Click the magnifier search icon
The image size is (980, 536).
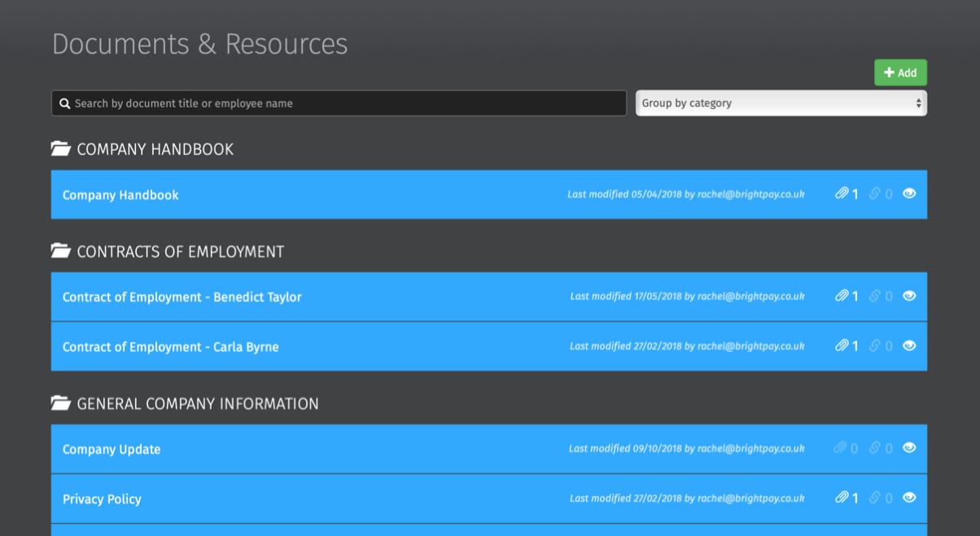65,103
